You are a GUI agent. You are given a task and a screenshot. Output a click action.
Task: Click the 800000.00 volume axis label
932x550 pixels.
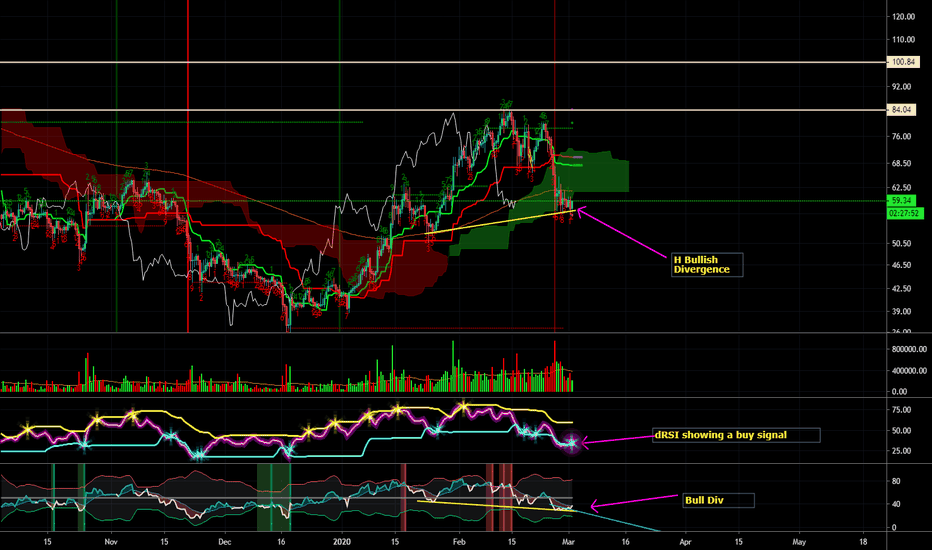(909, 350)
